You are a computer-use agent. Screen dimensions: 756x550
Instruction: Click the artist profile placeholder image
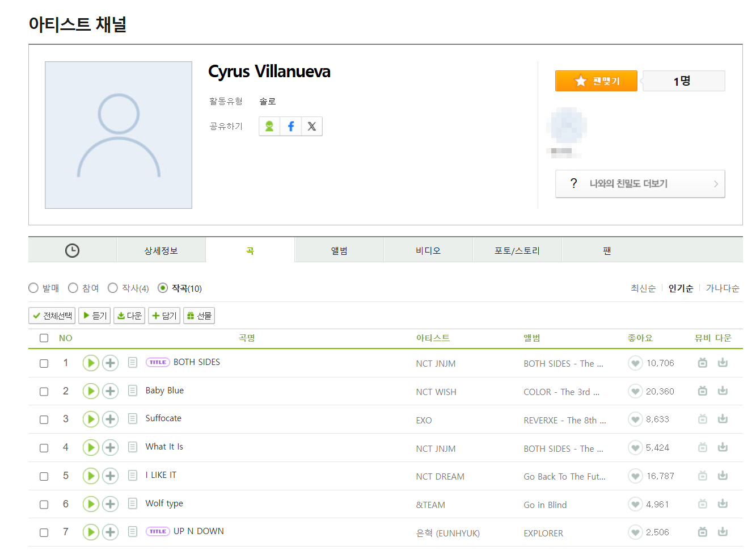click(119, 135)
